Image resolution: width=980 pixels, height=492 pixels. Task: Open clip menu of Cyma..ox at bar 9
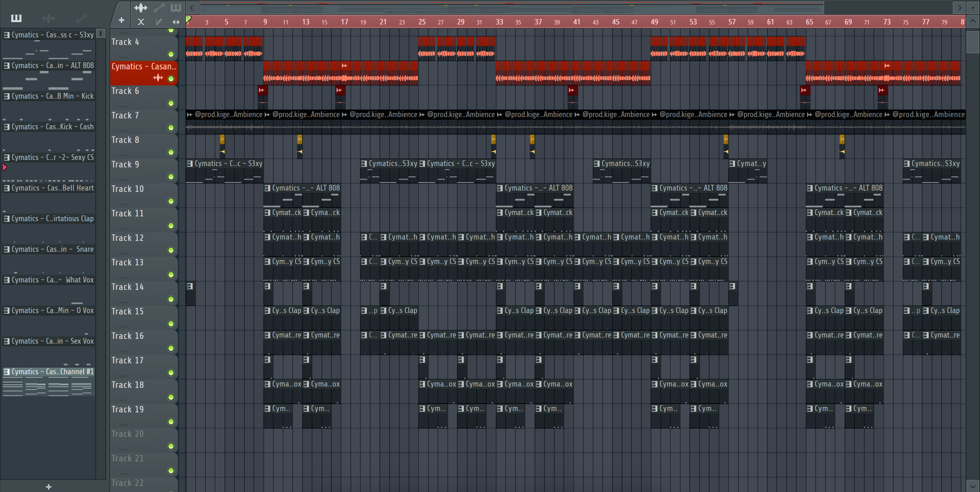pyautogui.click(x=267, y=384)
